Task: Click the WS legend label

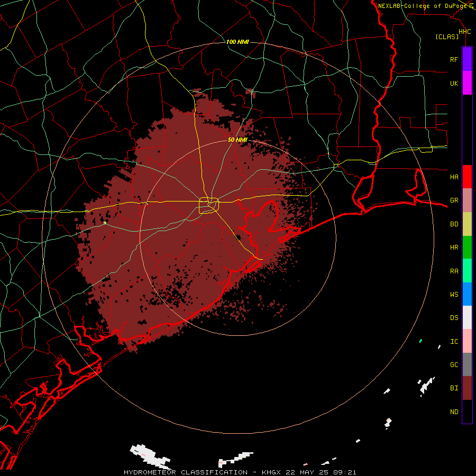Action: click(454, 294)
